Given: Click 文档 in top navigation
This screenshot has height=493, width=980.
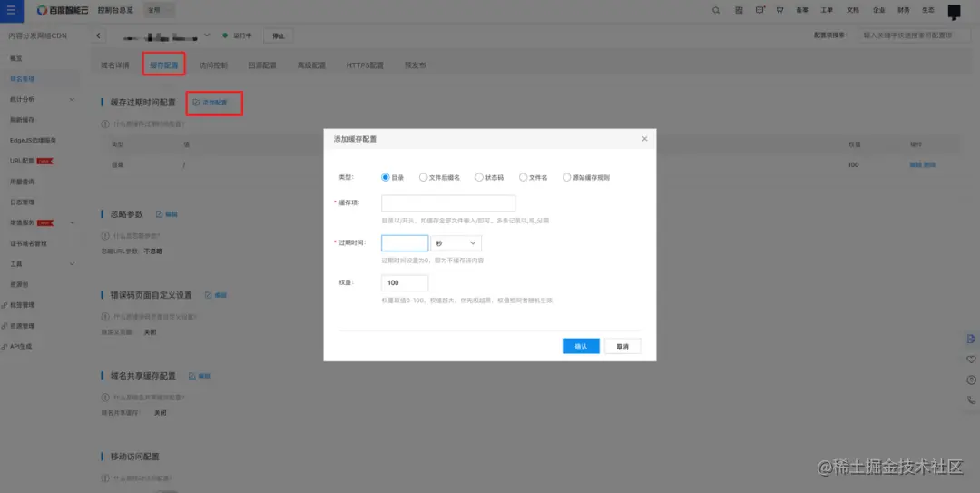Looking at the screenshot, I should pyautogui.click(x=852, y=10).
